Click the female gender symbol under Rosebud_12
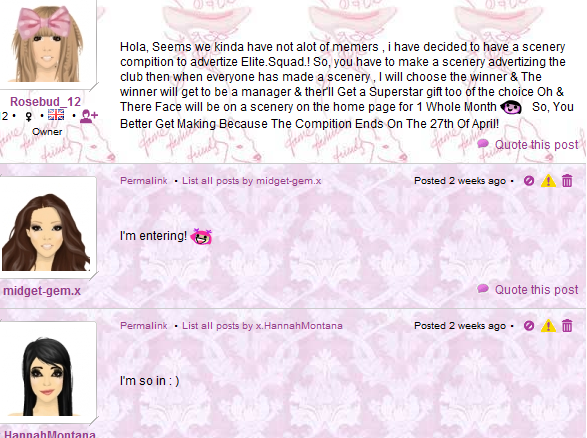Image resolution: width=587 pixels, height=438 pixels. [28, 117]
